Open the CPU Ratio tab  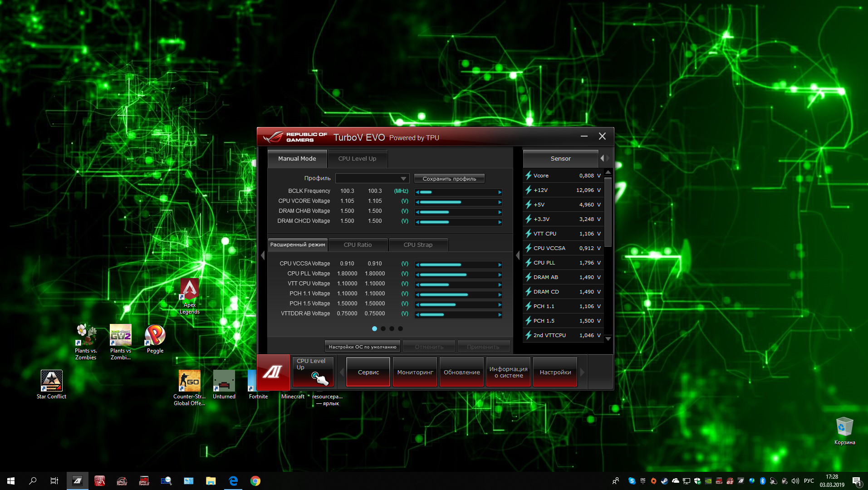click(358, 245)
